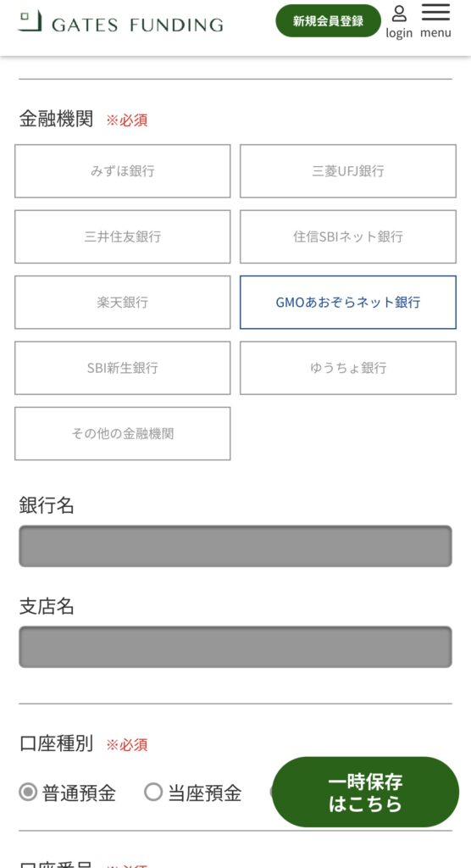This screenshot has width=471, height=868.
Task: Select the 当座預金 radio button
Action: point(153,793)
